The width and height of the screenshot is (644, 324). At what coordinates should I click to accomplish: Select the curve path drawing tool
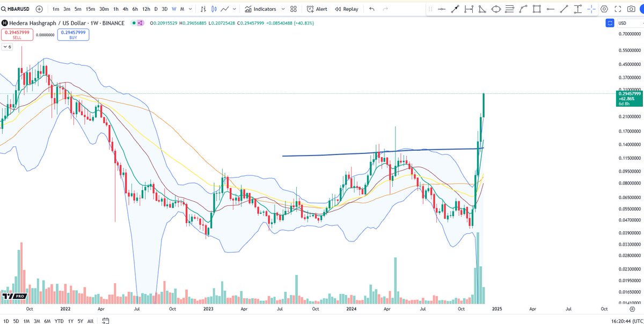(523, 9)
